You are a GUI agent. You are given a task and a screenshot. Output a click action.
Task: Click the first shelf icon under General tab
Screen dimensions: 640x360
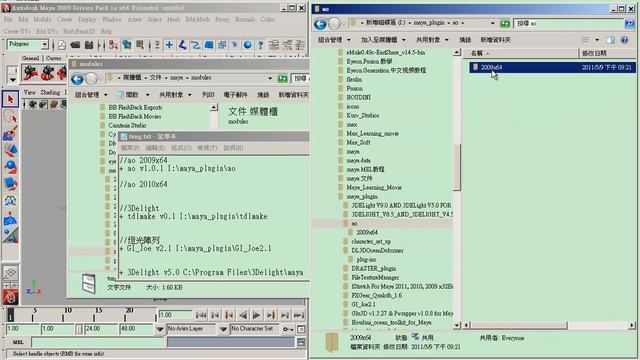click(x=31, y=73)
